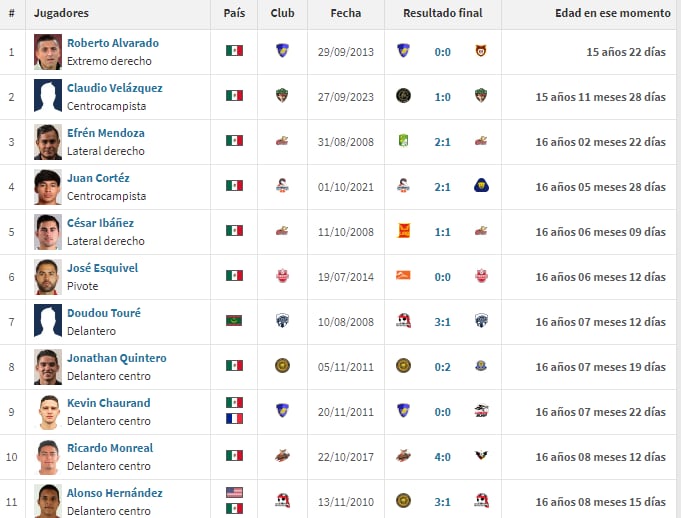Sort table by Fecha column
Screen dimensions: 681x518
[x=345, y=13]
